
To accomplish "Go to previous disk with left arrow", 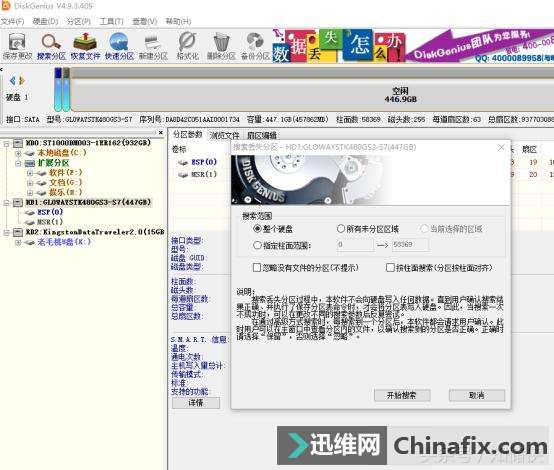I will click(x=12, y=81).
